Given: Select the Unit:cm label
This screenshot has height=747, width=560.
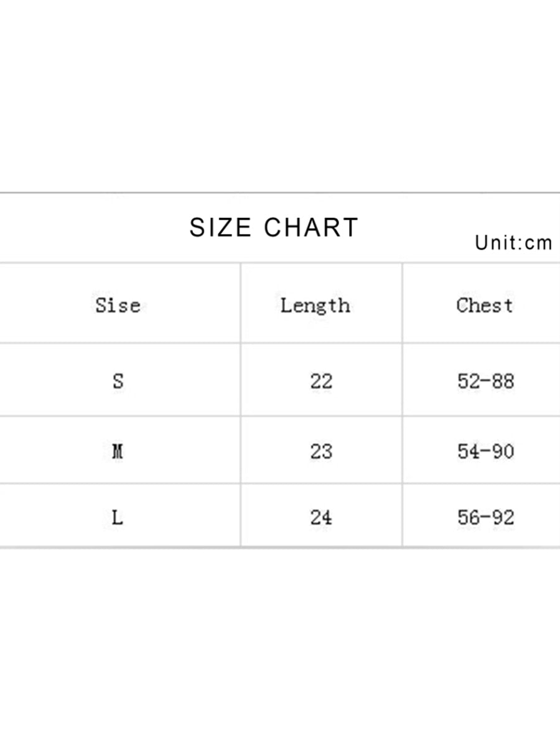Looking at the screenshot, I should tap(513, 243).
